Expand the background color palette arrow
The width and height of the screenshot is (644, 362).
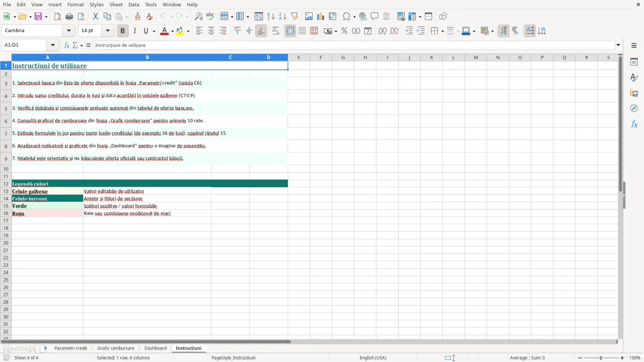(188, 31)
